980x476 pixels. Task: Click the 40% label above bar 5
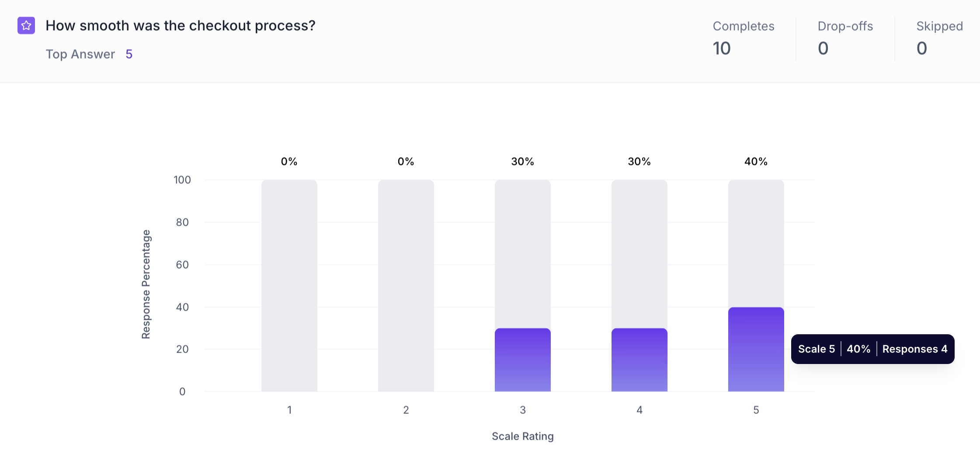(756, 161)
